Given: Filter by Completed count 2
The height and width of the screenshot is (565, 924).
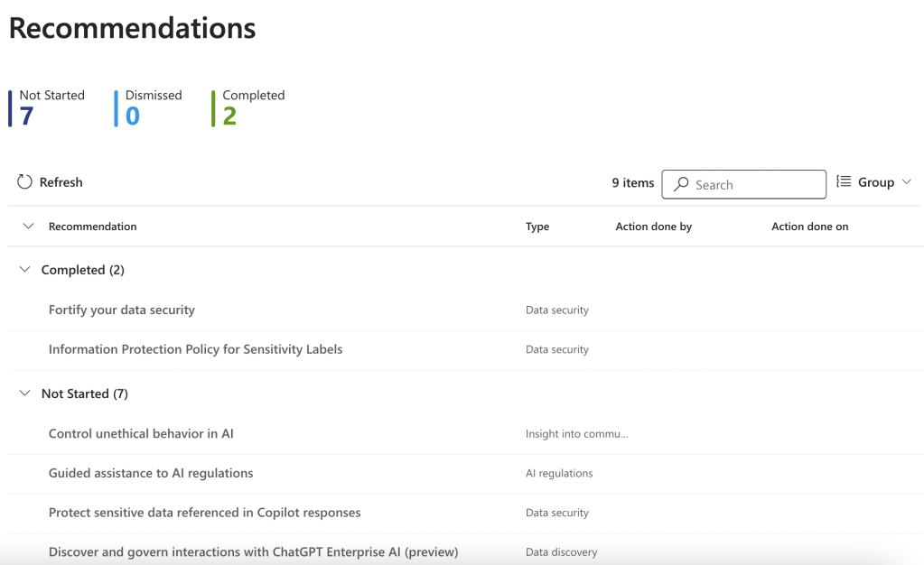Looking at the screenshot, I should click(229, 116).
